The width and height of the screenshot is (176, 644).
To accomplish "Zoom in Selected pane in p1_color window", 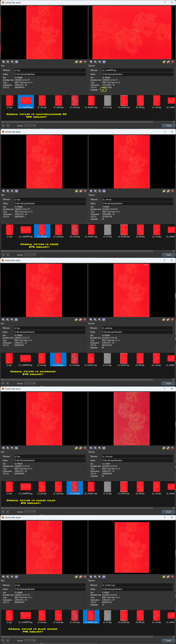I will tap(95, 448).
